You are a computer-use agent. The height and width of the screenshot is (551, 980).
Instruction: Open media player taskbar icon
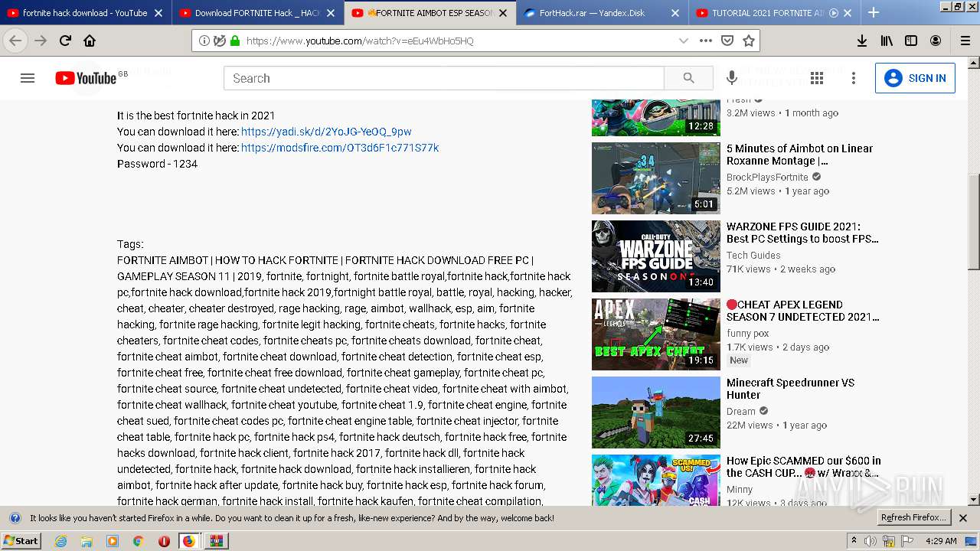[113, 541]
